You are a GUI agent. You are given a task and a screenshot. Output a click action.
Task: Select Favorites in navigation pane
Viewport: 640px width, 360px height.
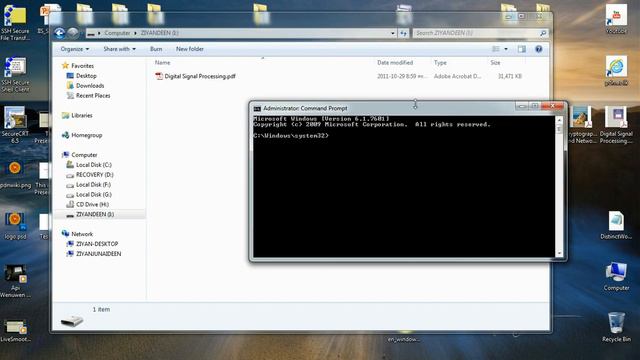coord(82,66)
